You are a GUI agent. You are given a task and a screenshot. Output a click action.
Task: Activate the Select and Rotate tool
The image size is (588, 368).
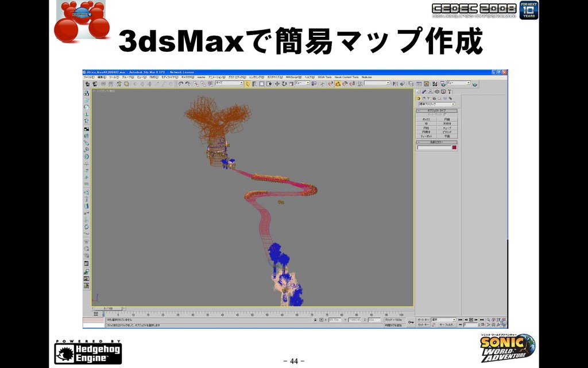pyautogui.click(x=284, y=84)
